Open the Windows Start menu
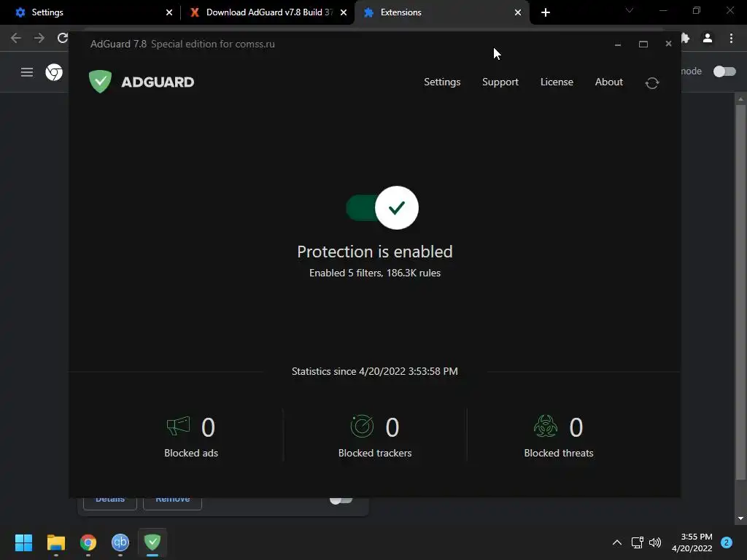 [x=23, y=542]
